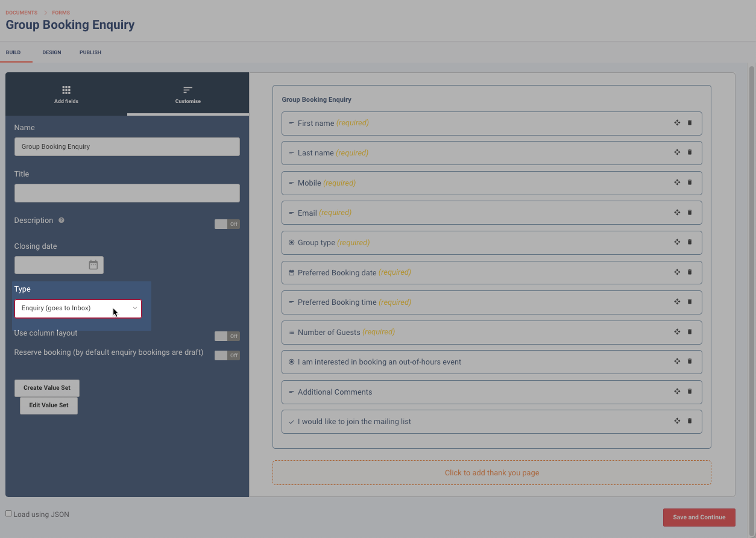The image size is (756, 538).
Task: Select the Last name field label
Action: point(316,153)
